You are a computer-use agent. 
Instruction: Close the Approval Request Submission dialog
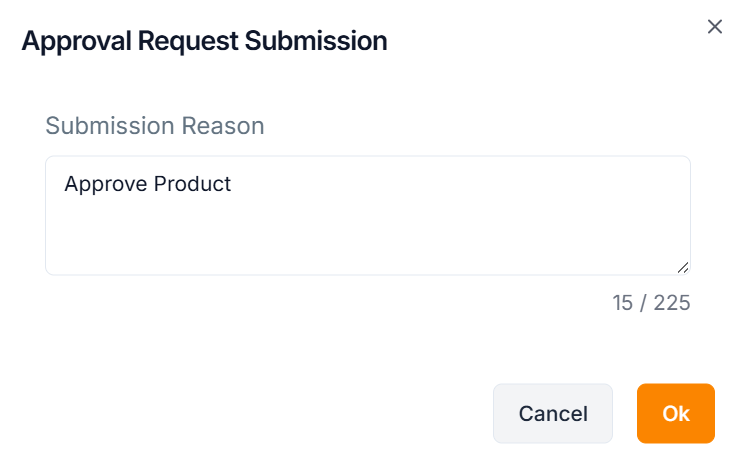[x=715, y=27]
